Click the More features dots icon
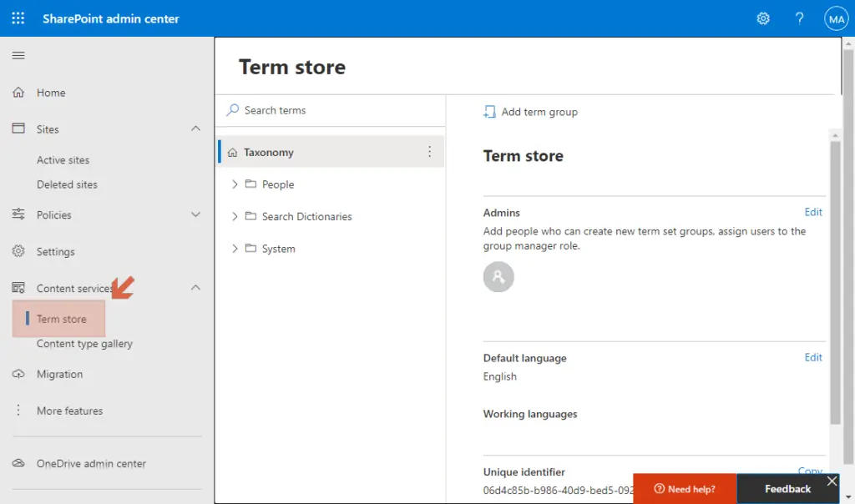Viewport: 855px width, 504px height. pos(18,410)
